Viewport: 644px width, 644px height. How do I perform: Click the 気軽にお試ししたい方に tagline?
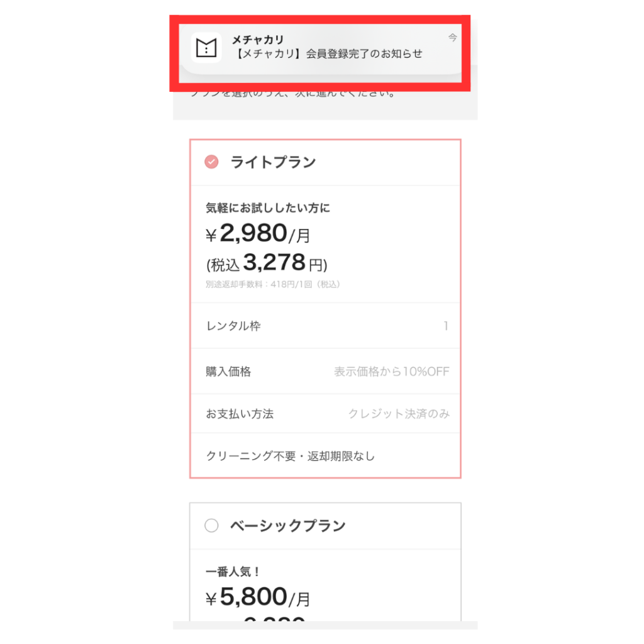click(268, 208)
